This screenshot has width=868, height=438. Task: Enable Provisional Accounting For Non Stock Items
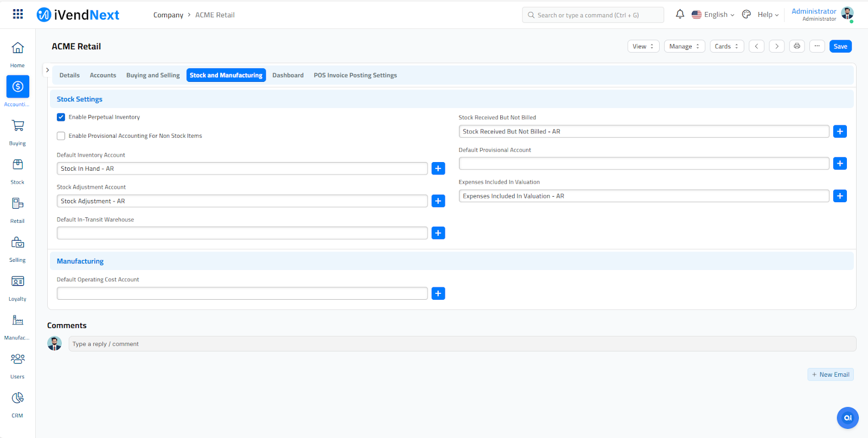(x=61, y=136)
